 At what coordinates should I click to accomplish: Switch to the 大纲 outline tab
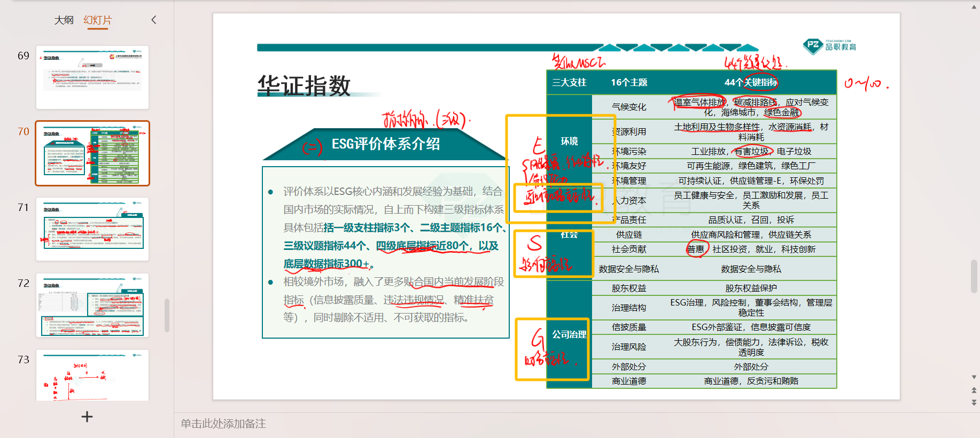(64, 20)
